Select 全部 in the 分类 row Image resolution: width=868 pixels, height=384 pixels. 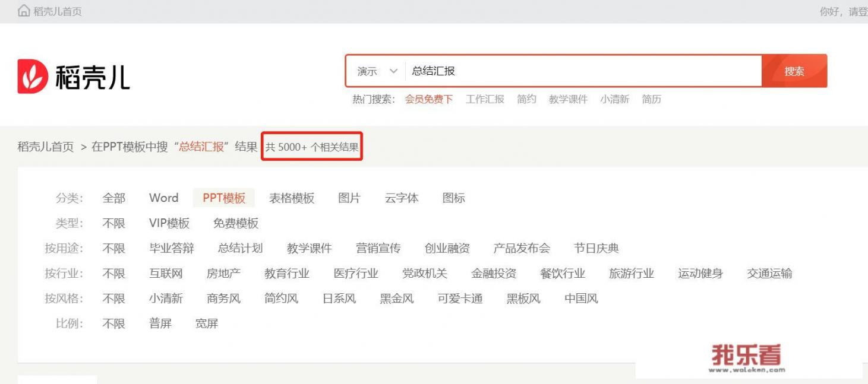click(114, 198)
